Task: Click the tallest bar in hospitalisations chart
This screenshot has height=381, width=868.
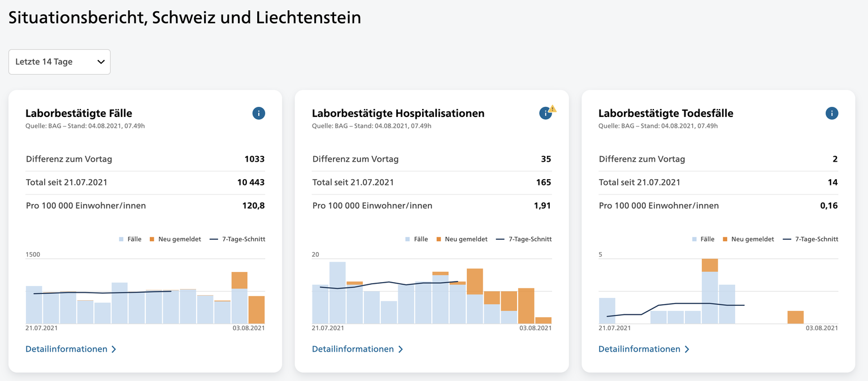Action: coord(337,293)
